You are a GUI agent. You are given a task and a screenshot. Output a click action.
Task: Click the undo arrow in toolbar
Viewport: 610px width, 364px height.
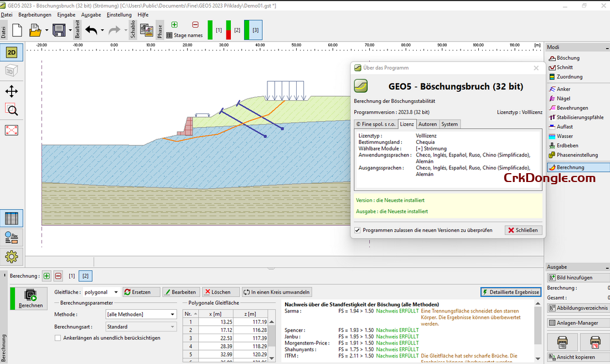click(91, 30)
